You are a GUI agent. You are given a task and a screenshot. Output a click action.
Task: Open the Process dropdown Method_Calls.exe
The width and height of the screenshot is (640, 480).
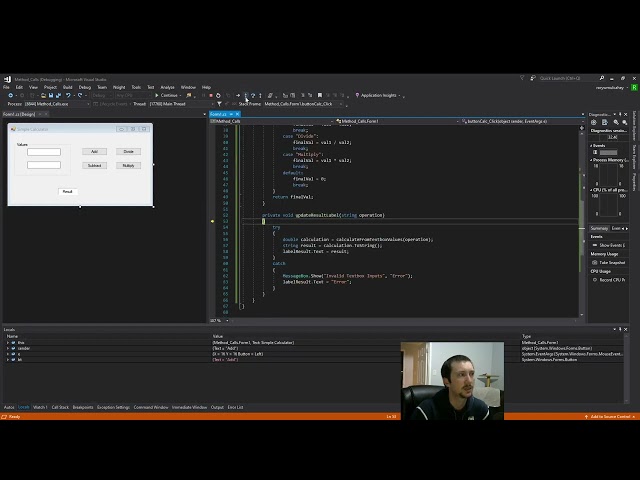point(57,104)
